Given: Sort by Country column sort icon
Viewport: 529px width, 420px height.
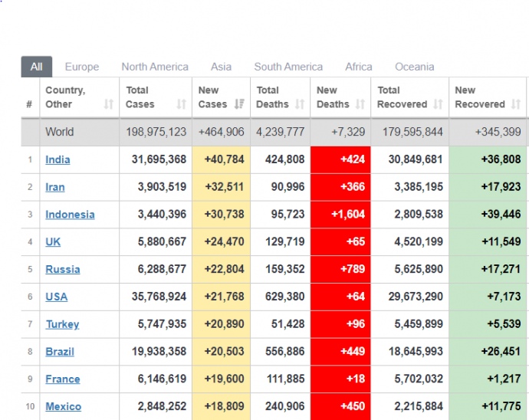Looking at the screenshot, I should point(108,104).
